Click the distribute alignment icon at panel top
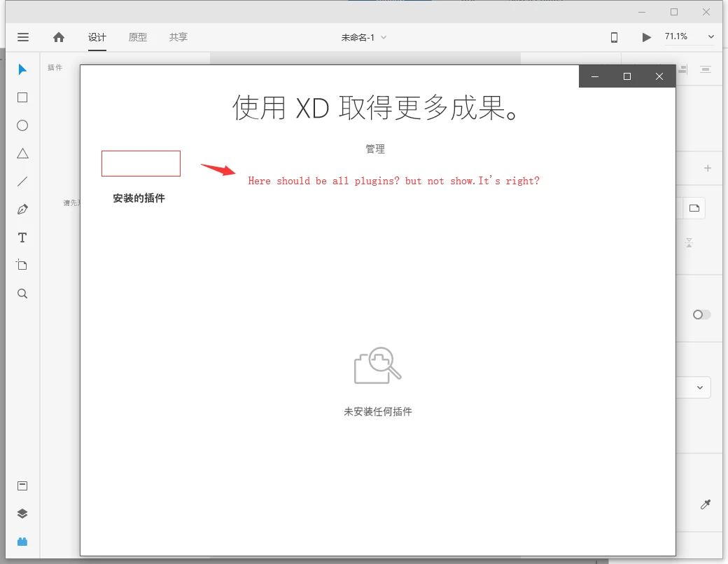The image size is (728, 564). pos(706,69)
